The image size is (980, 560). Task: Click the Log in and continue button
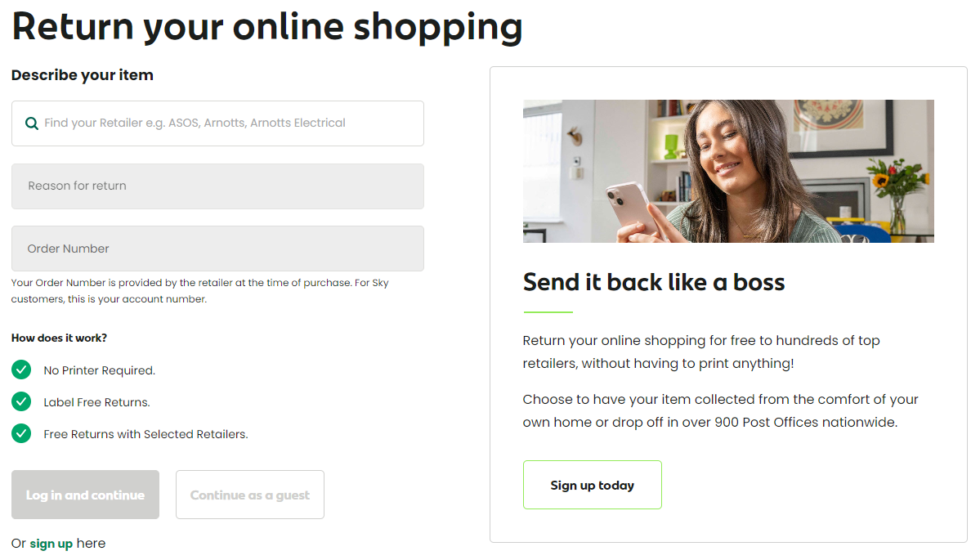85,495
